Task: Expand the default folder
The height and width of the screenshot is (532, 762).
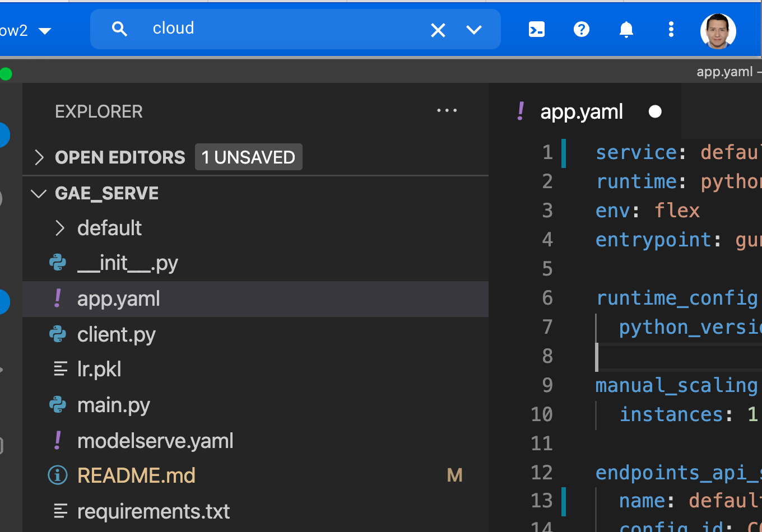Action: [60, 228]
